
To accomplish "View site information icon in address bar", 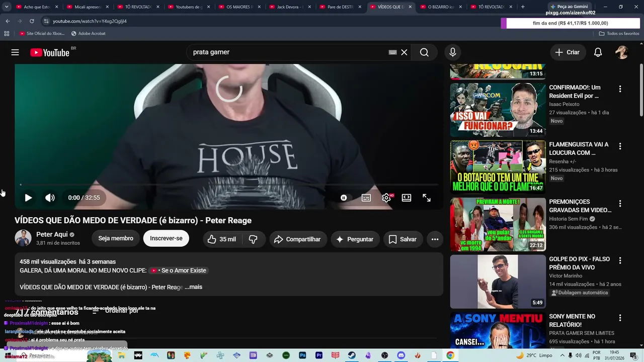I will click(46, 21).
